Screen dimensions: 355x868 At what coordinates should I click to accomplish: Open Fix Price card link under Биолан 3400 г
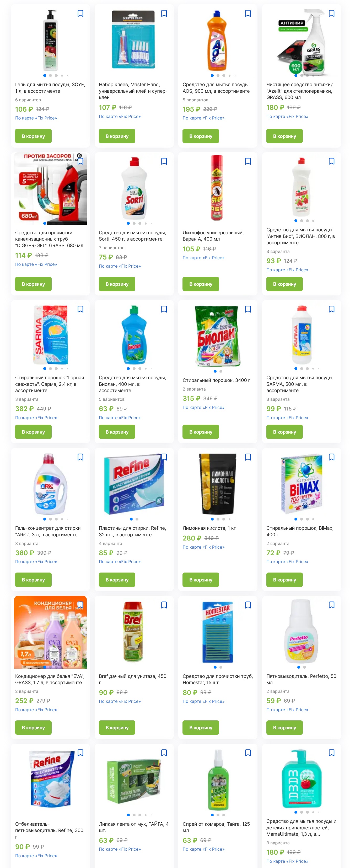(203, 407)
